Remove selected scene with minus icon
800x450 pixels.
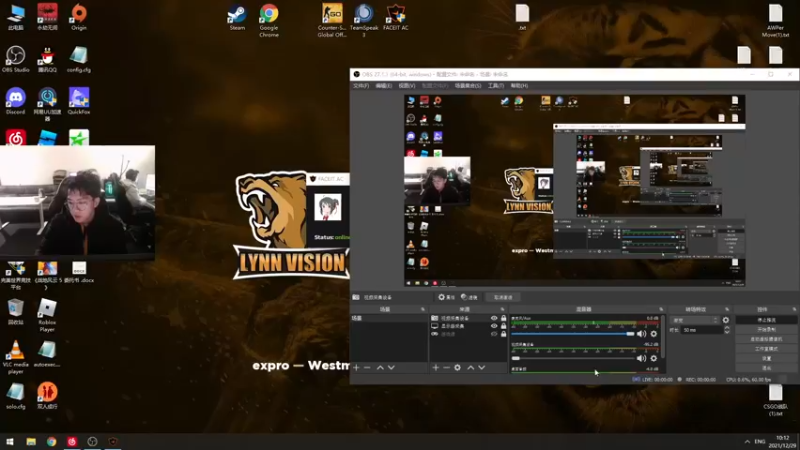pyautogui.click(x=367, y=367)
